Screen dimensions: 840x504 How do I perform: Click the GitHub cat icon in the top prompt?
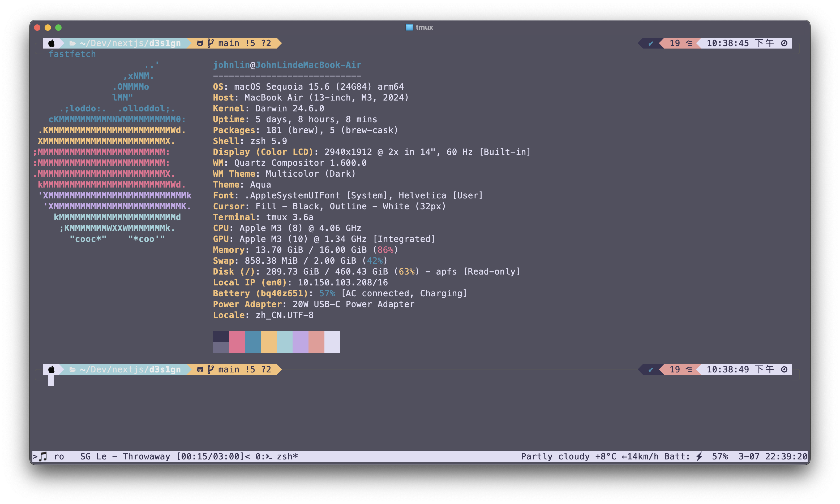[200, 43]
